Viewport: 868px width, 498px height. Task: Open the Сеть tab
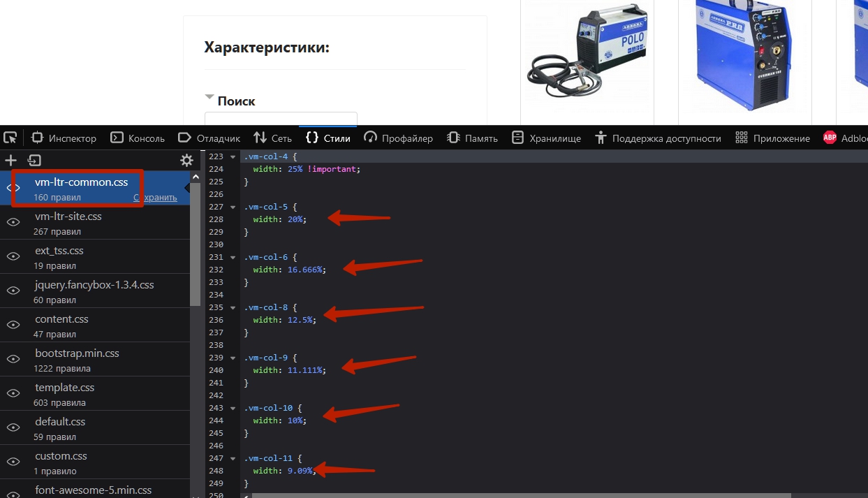pos(272,138)
